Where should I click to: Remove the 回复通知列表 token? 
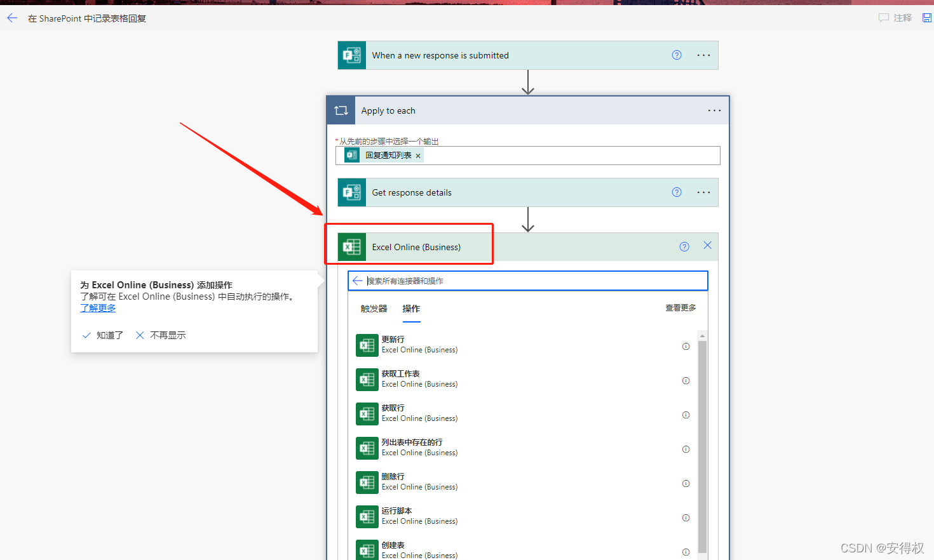[418, 156]
